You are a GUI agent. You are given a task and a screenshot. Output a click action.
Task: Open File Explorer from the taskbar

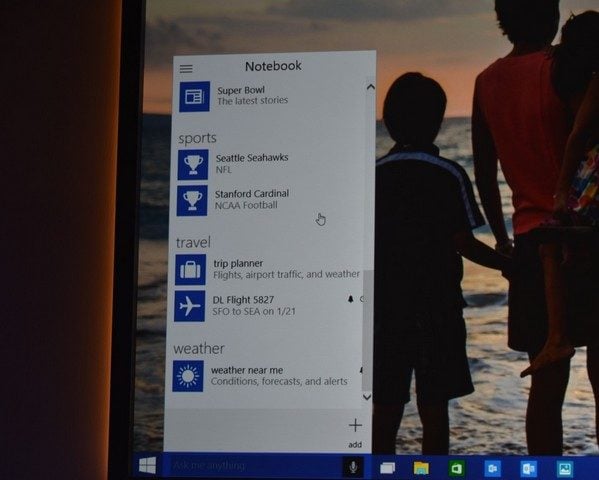click(421, 468)
